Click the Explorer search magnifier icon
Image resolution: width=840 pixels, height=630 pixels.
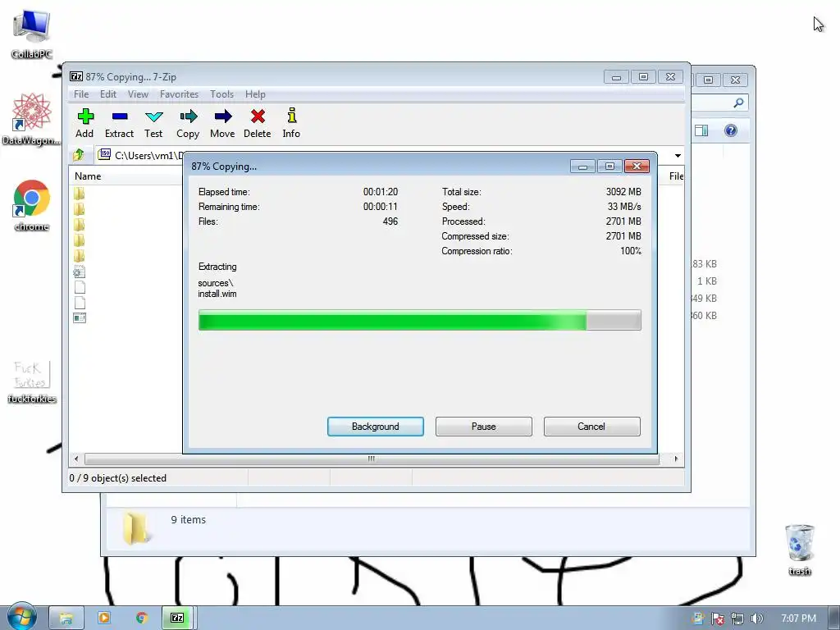pyautogui.click(x=739, y=103)
